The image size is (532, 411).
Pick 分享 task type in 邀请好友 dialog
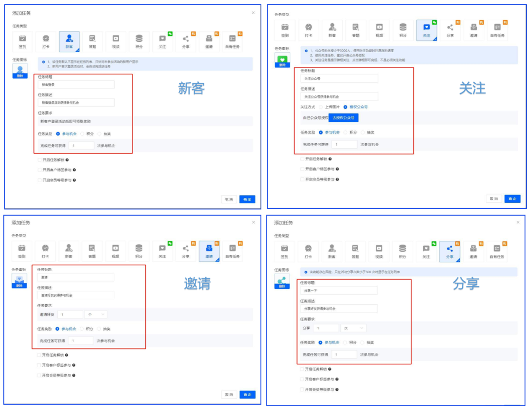click(x=186, y=251)
